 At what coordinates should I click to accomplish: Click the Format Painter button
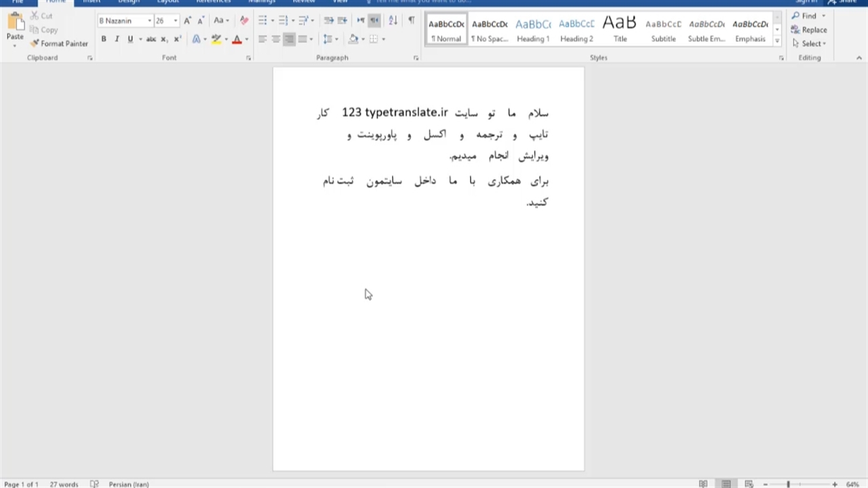[x=59, y=43]
